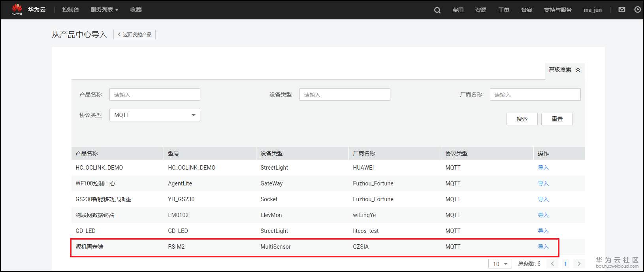
Task: Select the Socket device type cell
Action: [x=269, y=199]
